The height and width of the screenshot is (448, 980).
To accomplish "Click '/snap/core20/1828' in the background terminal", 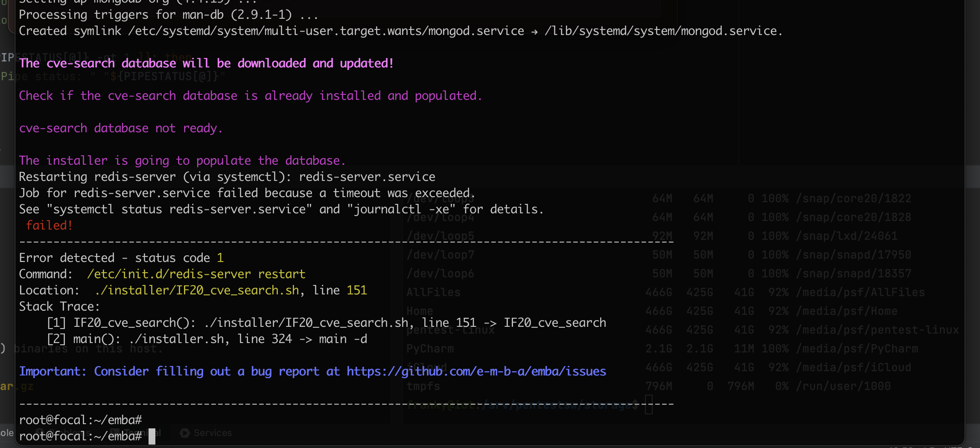I will (854, 217).
